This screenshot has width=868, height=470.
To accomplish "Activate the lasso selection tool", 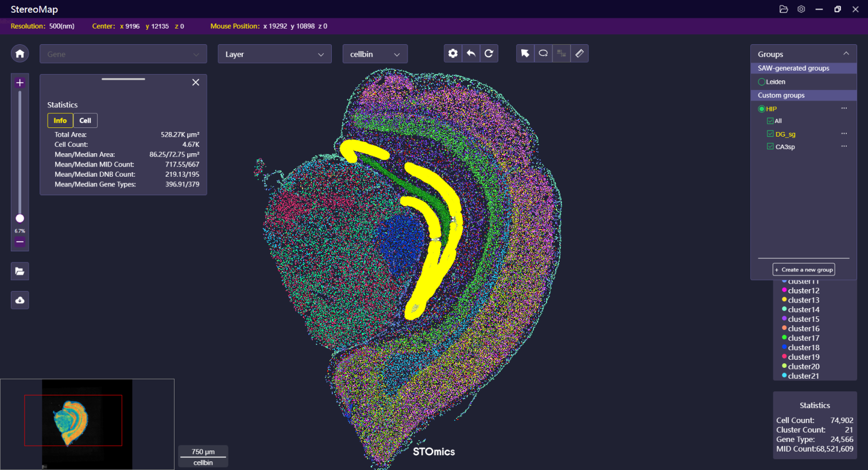I will pos(543,53).
